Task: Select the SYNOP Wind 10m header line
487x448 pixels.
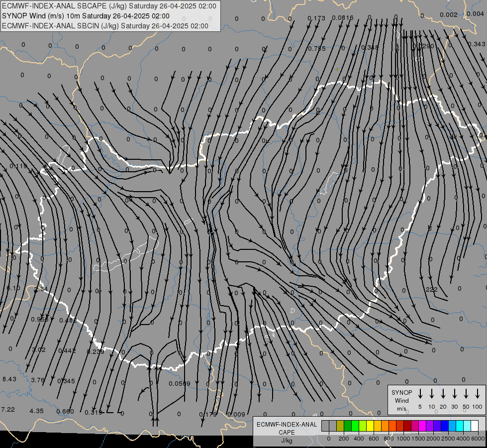Action: (86, 16)
